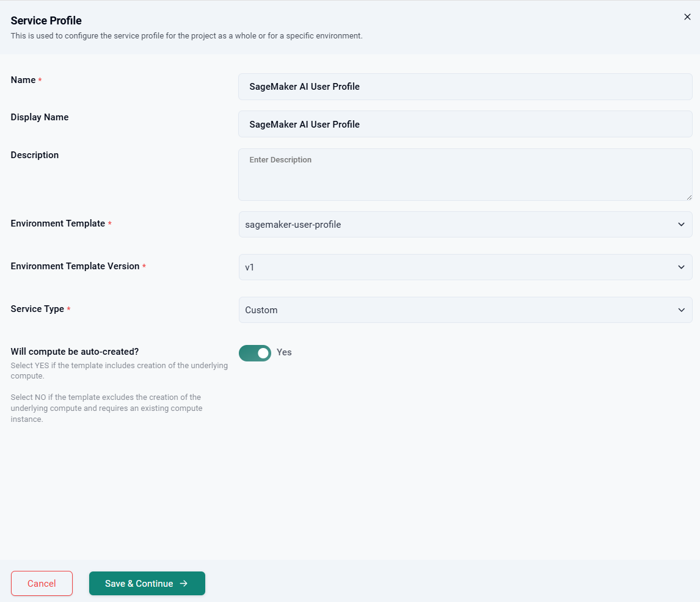This screenshot has height=602, width=700.
Task: Click the Yes label beside the toggle
Action: click(x=284, y=352)
